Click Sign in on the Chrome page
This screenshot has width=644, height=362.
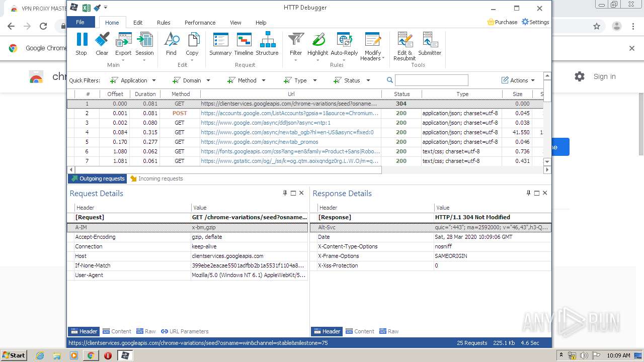pyautogui.click(x=604, y=76)
